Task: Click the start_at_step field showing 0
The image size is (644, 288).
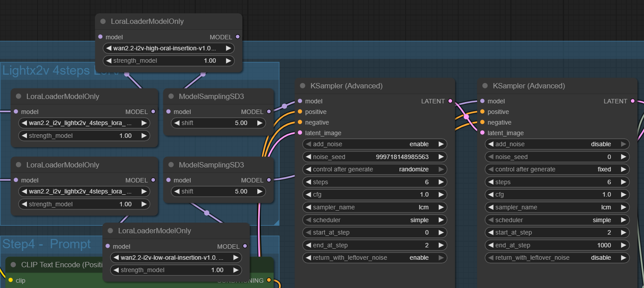Action: click(x=375, y=232)
